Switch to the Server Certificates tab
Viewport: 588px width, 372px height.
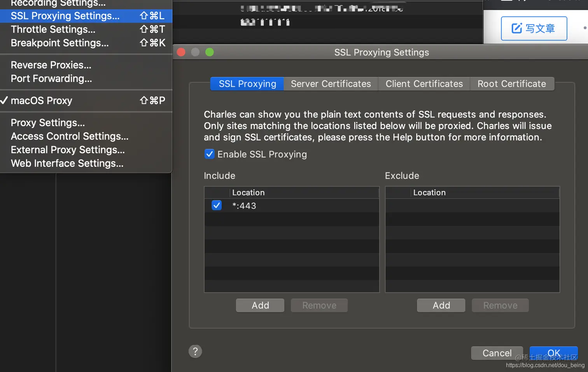(331, 84)
